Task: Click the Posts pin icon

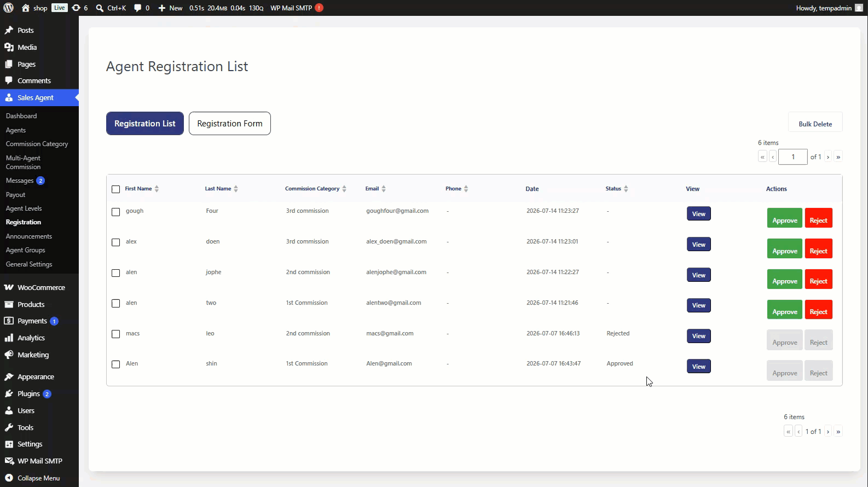Action: pyautogui.click(x=9, y=30)
